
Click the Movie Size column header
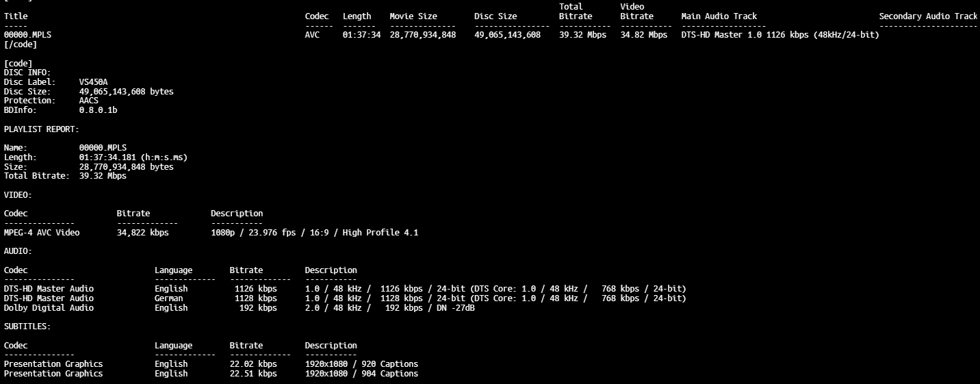click(x=423, y=16)
